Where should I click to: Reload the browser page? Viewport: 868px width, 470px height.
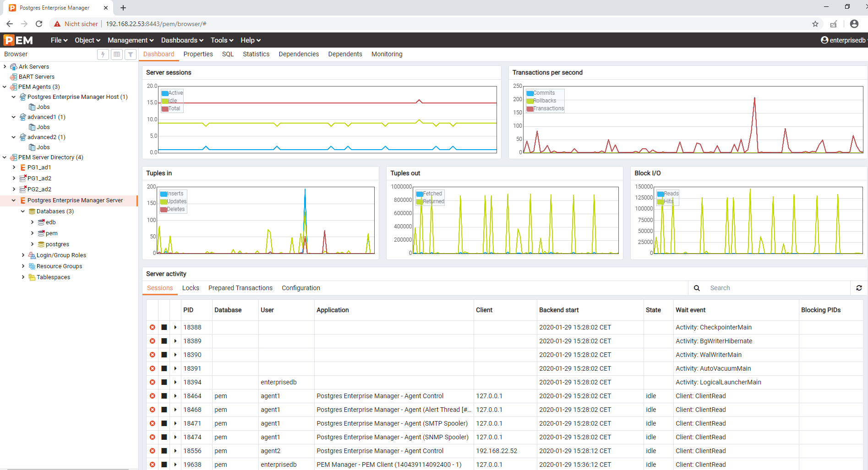(x=39, y=24)
